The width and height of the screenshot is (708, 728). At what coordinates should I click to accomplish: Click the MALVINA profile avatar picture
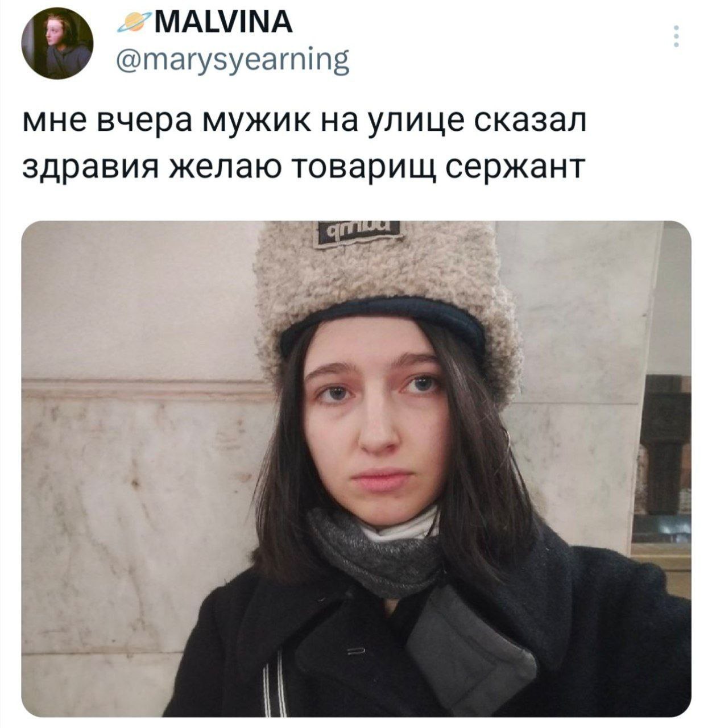coord(57,45)
